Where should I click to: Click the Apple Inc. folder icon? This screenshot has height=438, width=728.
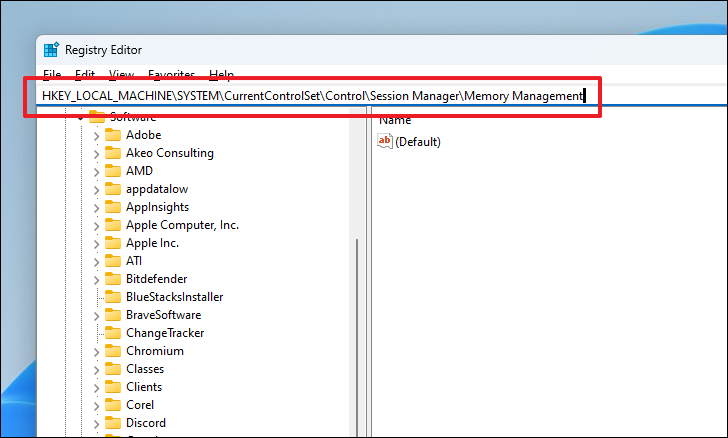pos(113,243)
